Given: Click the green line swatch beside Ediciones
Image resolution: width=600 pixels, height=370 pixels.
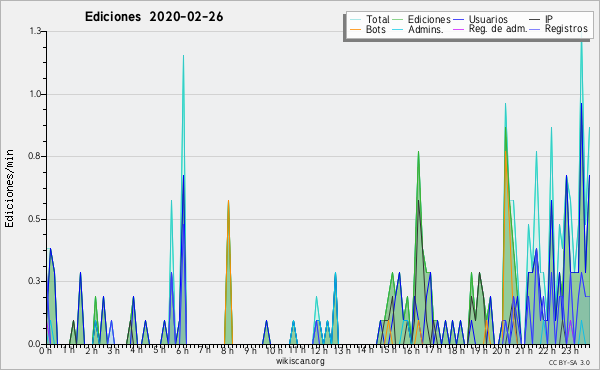Looking at the screenshot, I should [x=398, y=20].
